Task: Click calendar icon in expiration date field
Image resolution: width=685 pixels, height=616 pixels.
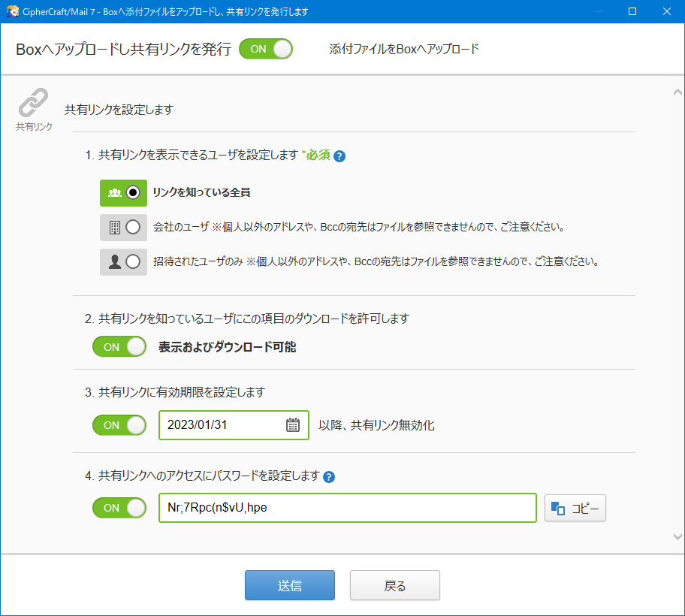Action: click(293, 424)
